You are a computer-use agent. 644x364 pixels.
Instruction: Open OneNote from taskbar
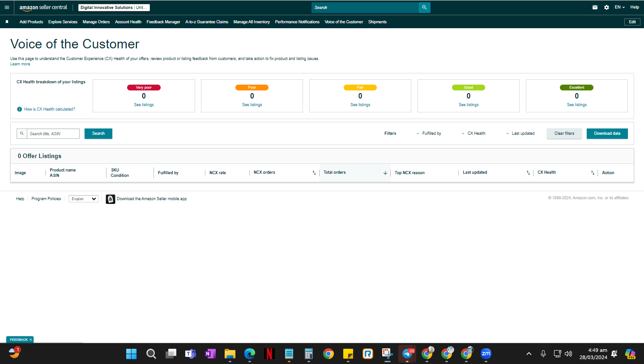(x=210, y=354)
